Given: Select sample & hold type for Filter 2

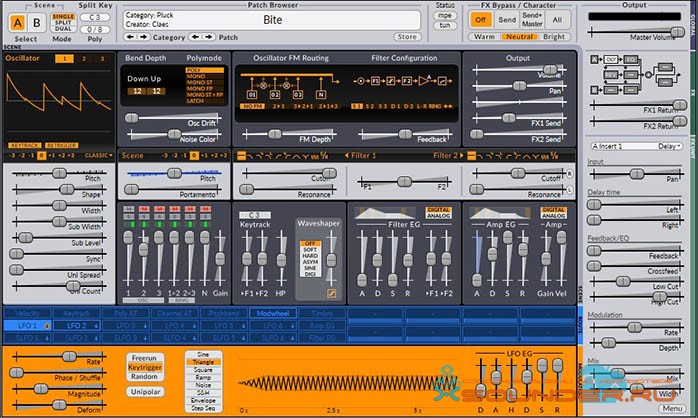Looking at the screenshot, I should [x=554, y=155].
